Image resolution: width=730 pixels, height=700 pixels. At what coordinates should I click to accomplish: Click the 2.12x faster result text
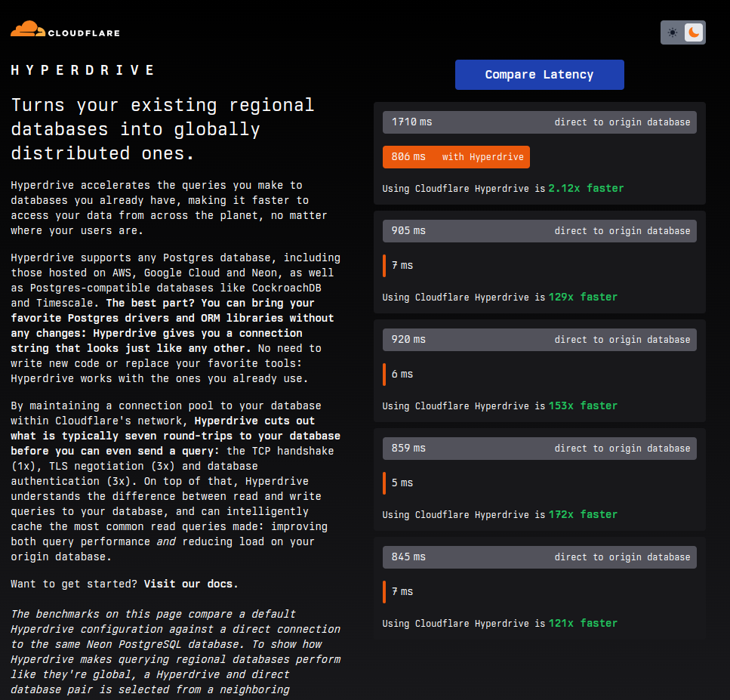[586, 188]
